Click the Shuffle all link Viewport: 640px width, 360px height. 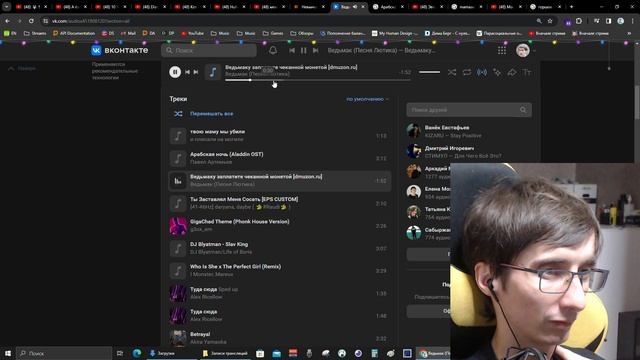211,114
